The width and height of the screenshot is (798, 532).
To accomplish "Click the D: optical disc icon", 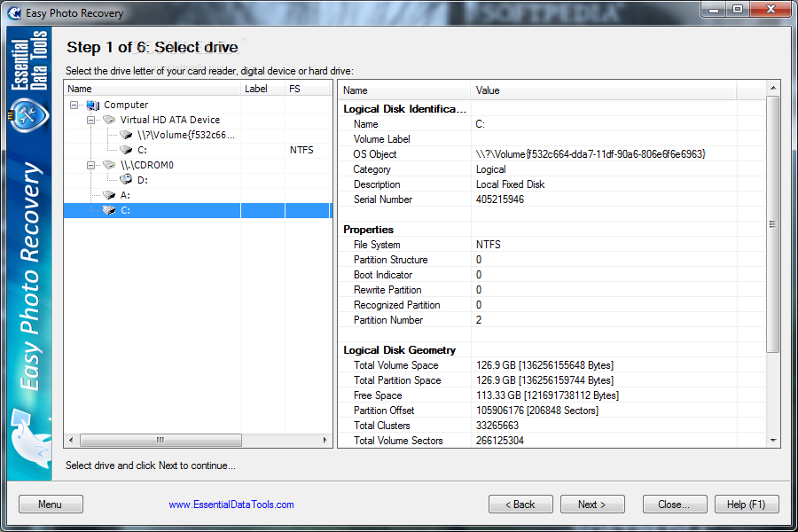I will (x=126, y=180).
